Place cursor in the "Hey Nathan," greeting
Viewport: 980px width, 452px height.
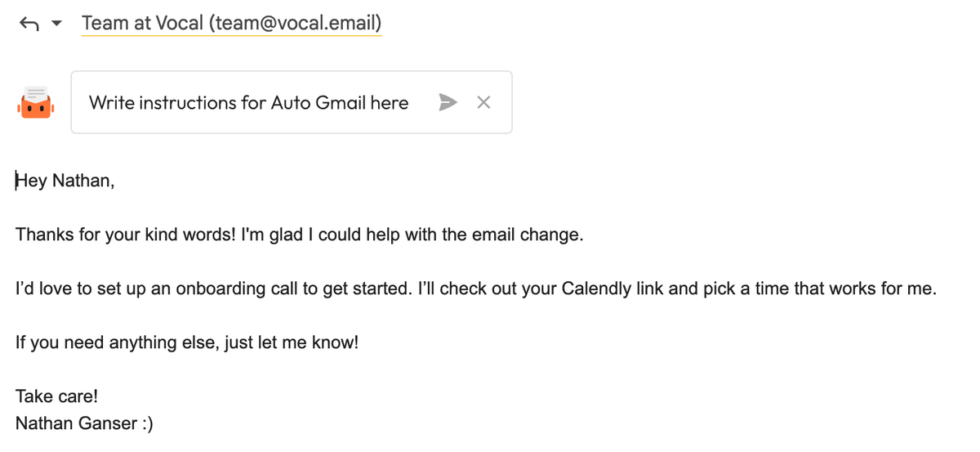(65, 181)
